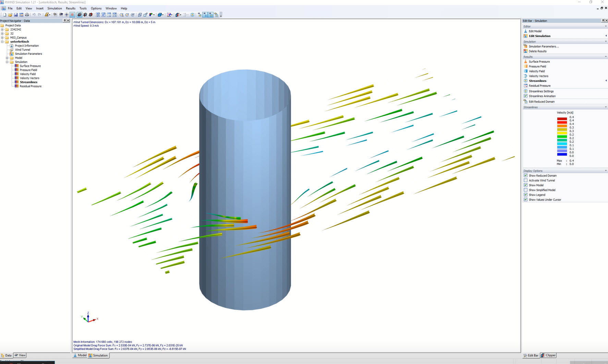608x364 pixels.
Task: Click the Edit Model icon in Edit Bar
Action: click(525, 31)
